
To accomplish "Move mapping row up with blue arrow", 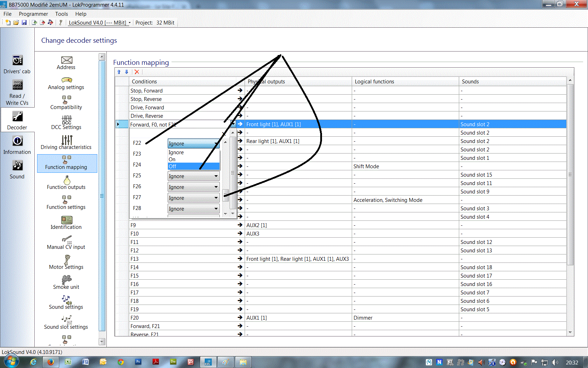I will click(x=119, y=72).
